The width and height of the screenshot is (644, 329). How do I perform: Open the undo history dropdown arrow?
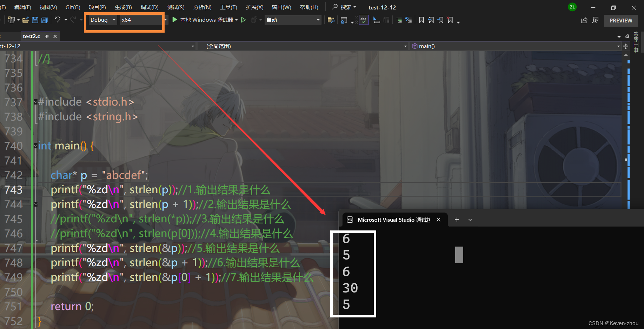(66, 20)
